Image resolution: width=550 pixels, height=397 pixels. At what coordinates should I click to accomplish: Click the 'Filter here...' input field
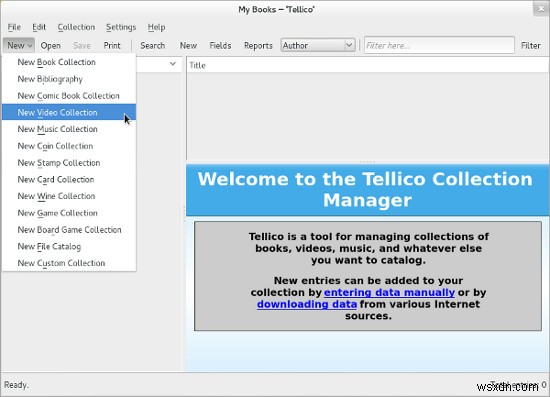click(x=439, y=45)
